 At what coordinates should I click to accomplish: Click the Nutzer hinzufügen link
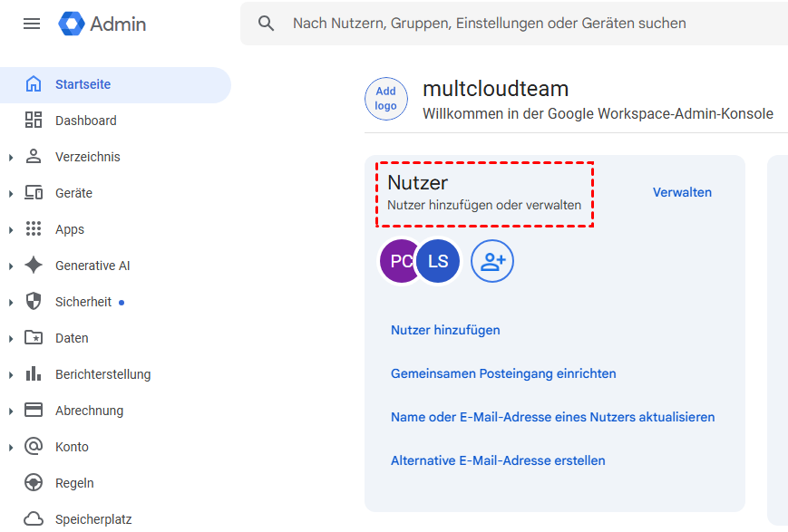[445, 330]
